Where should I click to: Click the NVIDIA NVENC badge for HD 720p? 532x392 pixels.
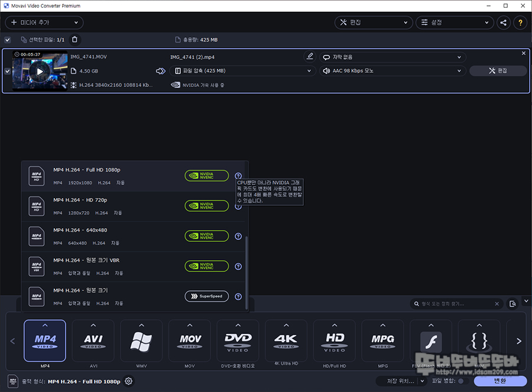[x=207, y=206]
